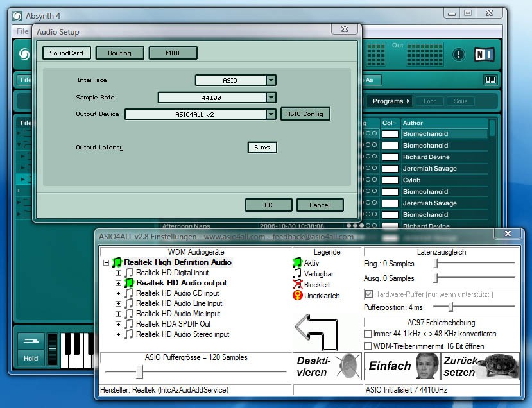Click the NI Native Instruments logo
Image resolution: width=532 pixels, height=408 pixels.
click(x=484, y=55)
